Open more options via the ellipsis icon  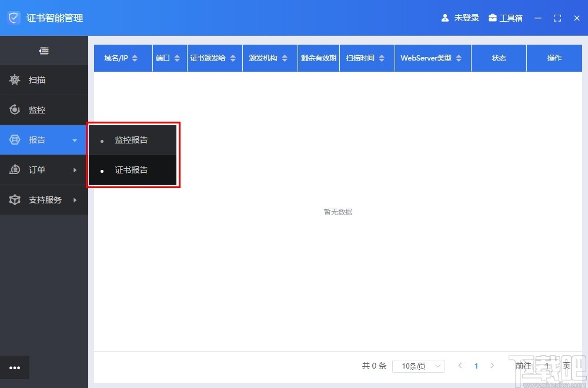point(15,367)
